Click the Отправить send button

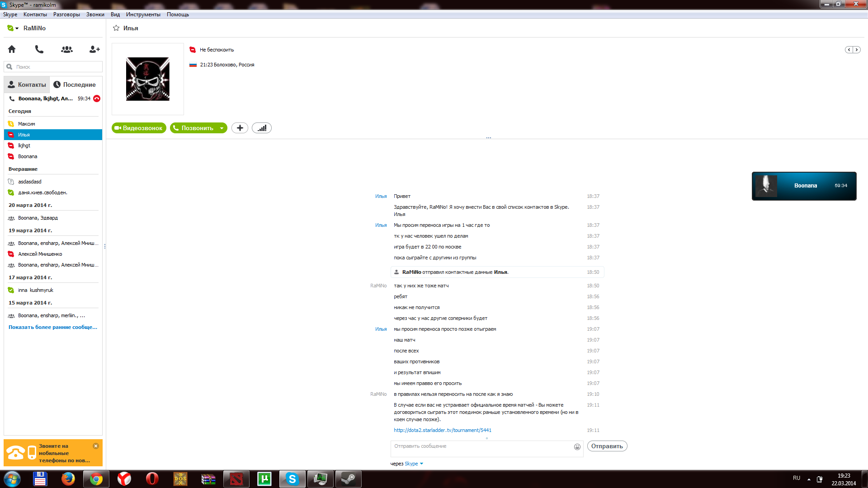pos(607,446)
